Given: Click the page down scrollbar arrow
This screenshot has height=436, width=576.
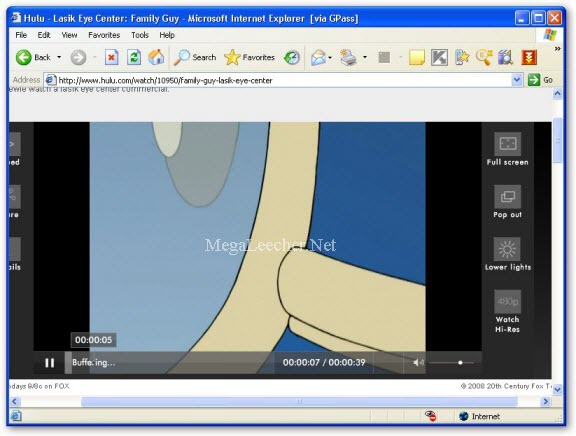Looking at the screenshot, I should (x=557, y=389).
